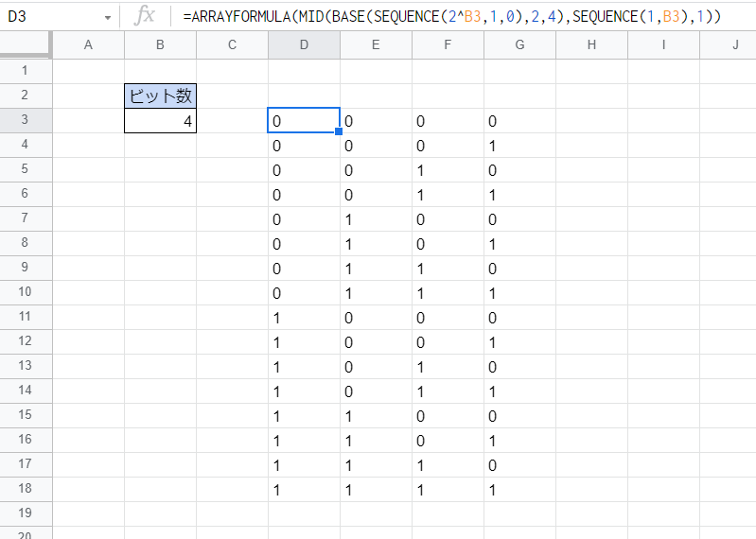This screenshot has height=539, width=756.
Task: Select column C header
Action: click(x=232, y=45)
